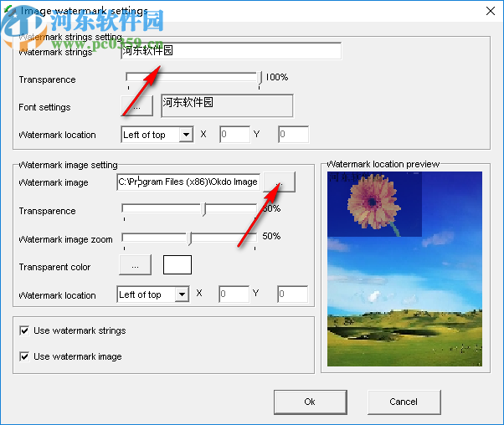This screenshot has height=425, width=504.
Task: Click Y offset field for watermark image
Action: [292, 294]
